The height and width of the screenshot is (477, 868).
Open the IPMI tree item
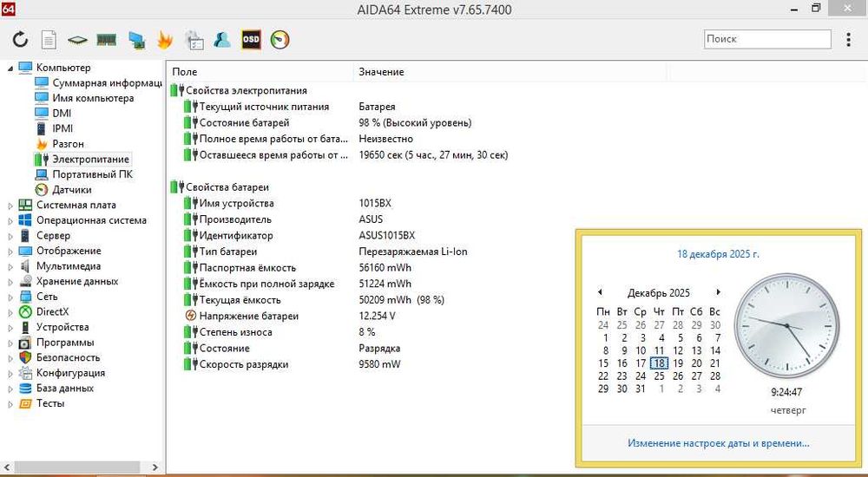tap(62, 128)
